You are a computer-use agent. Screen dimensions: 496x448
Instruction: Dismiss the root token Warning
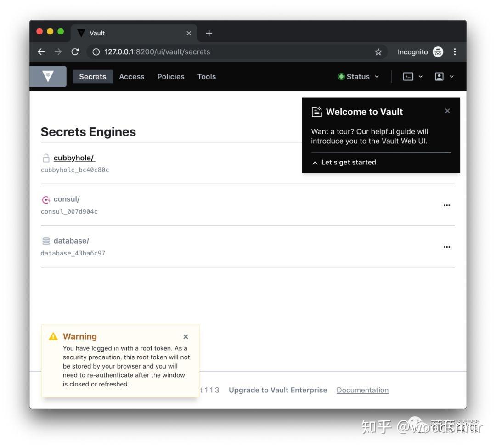tap(186, 337)
